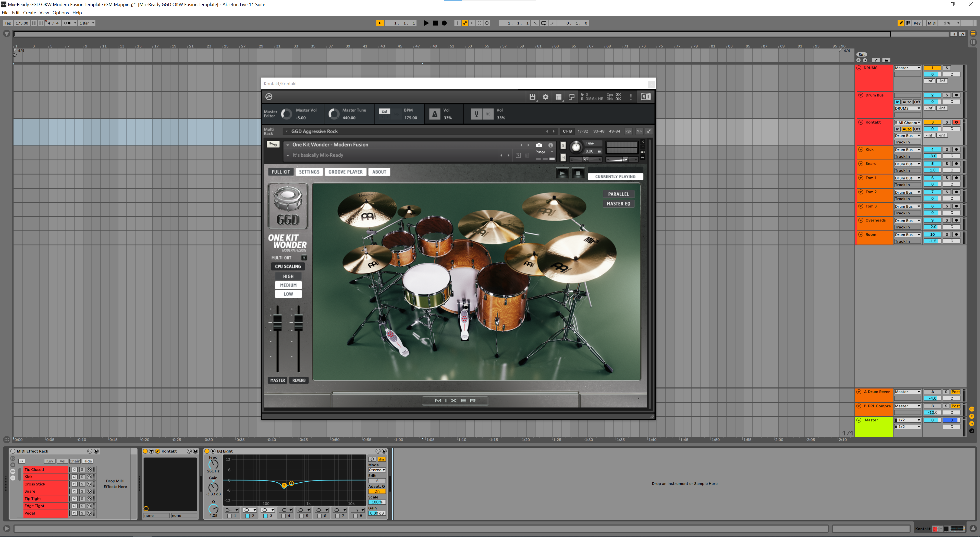Solo the Snare track
Screen dimensions: 980x537
[947, 164]
